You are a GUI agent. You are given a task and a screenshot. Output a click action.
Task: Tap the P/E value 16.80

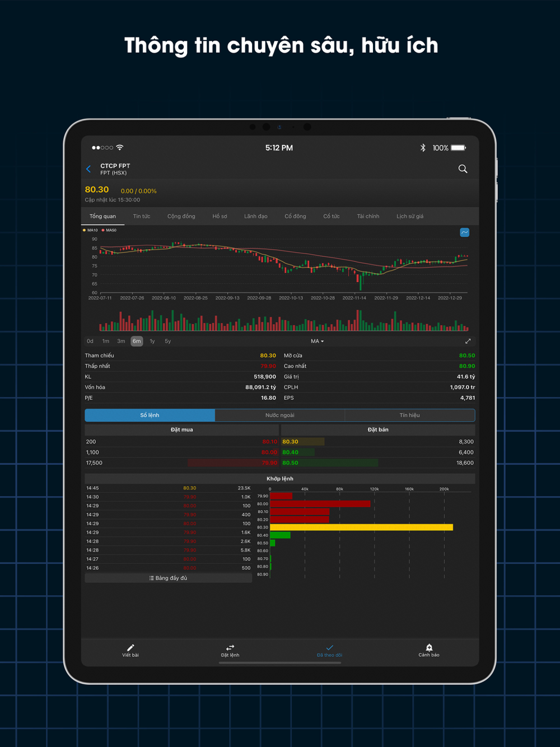pyautogui.click(x=268, y=398)
